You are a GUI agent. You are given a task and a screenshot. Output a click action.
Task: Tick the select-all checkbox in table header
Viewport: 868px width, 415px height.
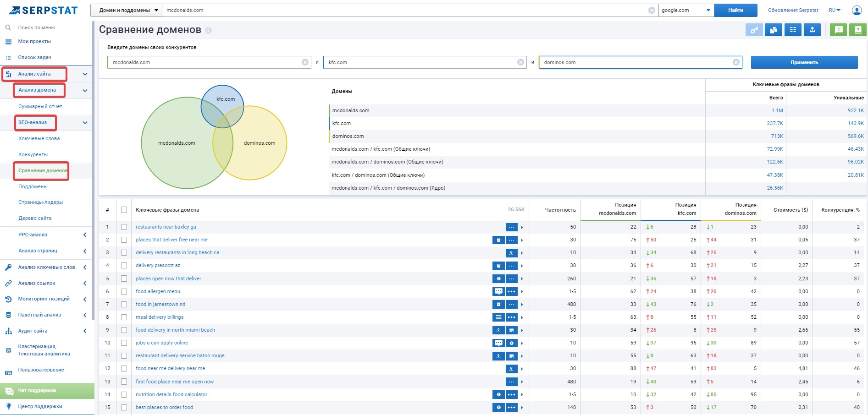[x=124, y=210]
